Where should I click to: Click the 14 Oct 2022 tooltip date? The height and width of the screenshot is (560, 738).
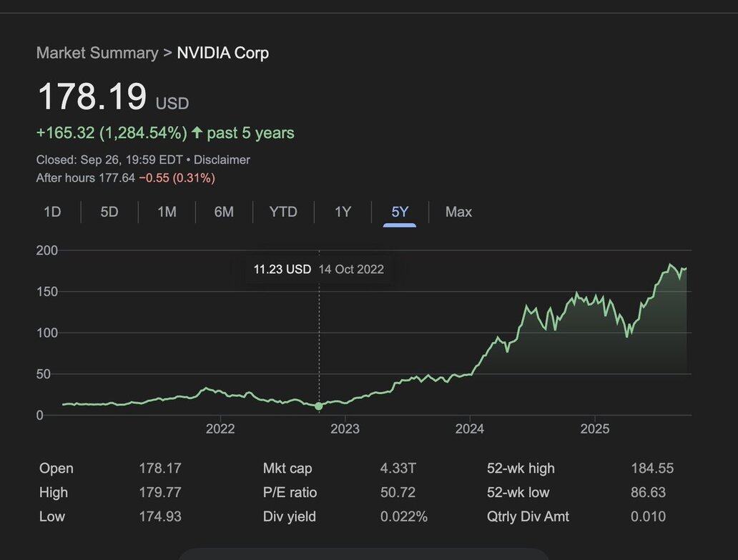pos(351,269)
